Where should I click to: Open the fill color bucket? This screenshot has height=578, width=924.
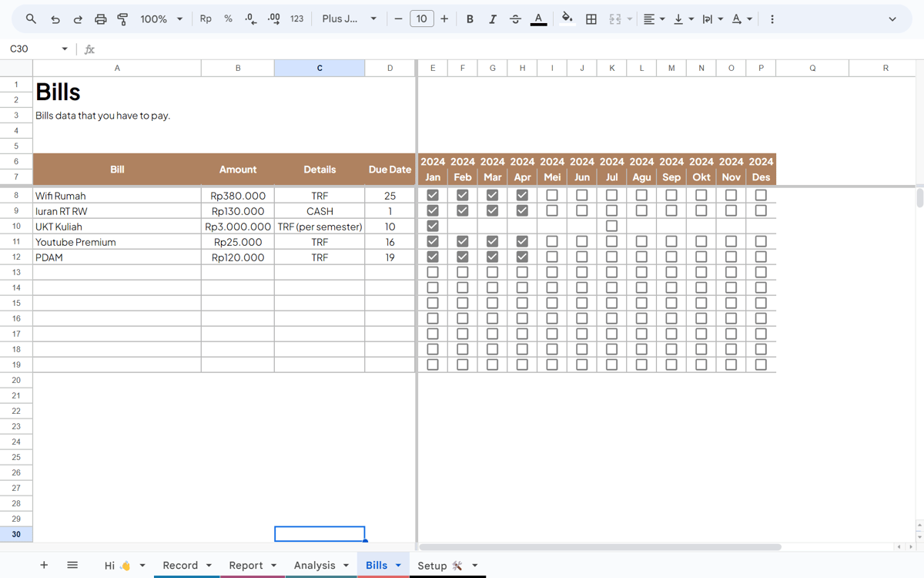point(567,18)
